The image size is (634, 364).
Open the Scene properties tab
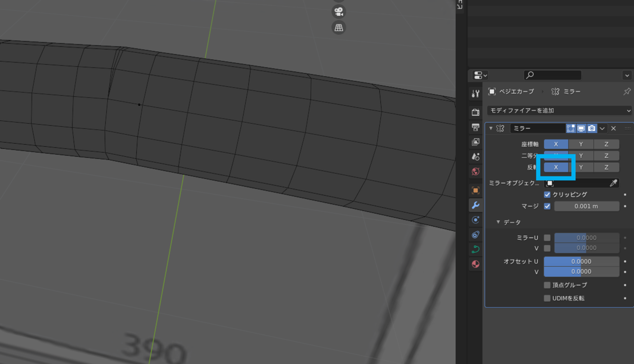[x=475, y=156]
